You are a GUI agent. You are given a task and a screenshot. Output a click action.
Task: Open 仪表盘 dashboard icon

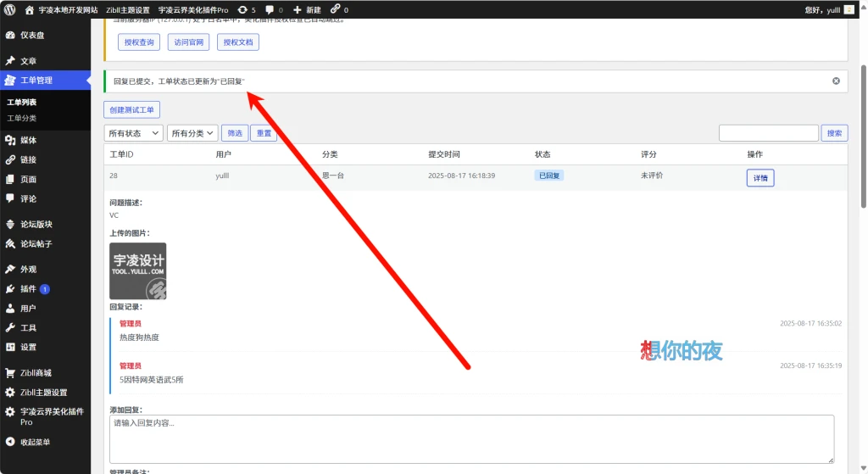(10, 35)
